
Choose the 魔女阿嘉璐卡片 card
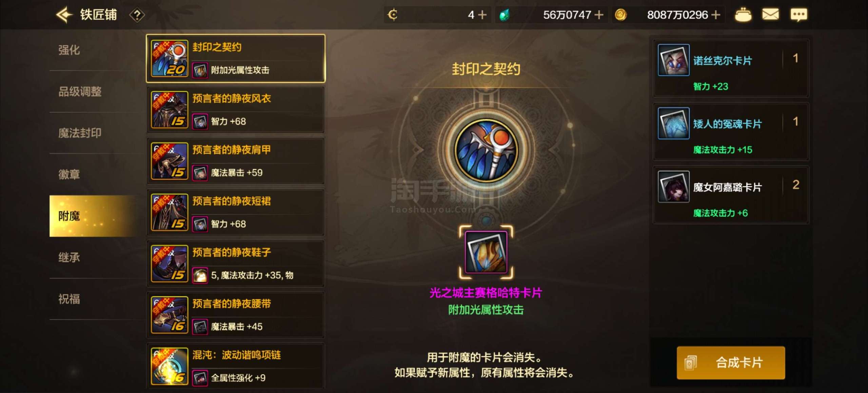731,195
